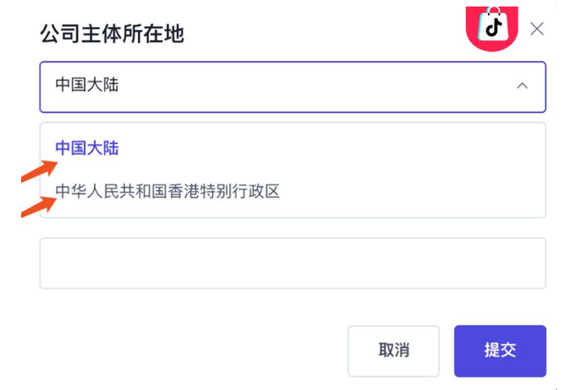Click the selected 中国大陆 text in the dropdown box
The width and height of the screenshot is (588, 390).
pos(87,85)
